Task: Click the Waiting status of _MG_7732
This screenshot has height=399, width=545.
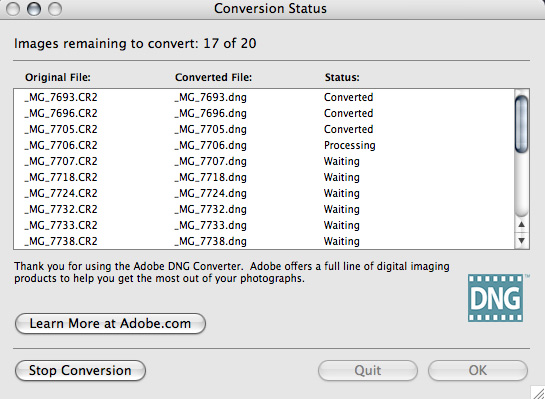Action: (x=342, y=209)
